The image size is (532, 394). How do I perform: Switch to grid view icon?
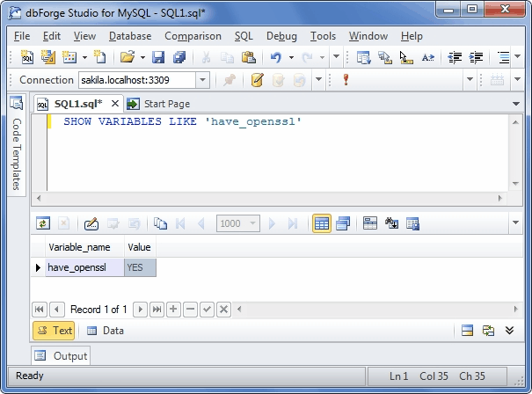[321, 223]
